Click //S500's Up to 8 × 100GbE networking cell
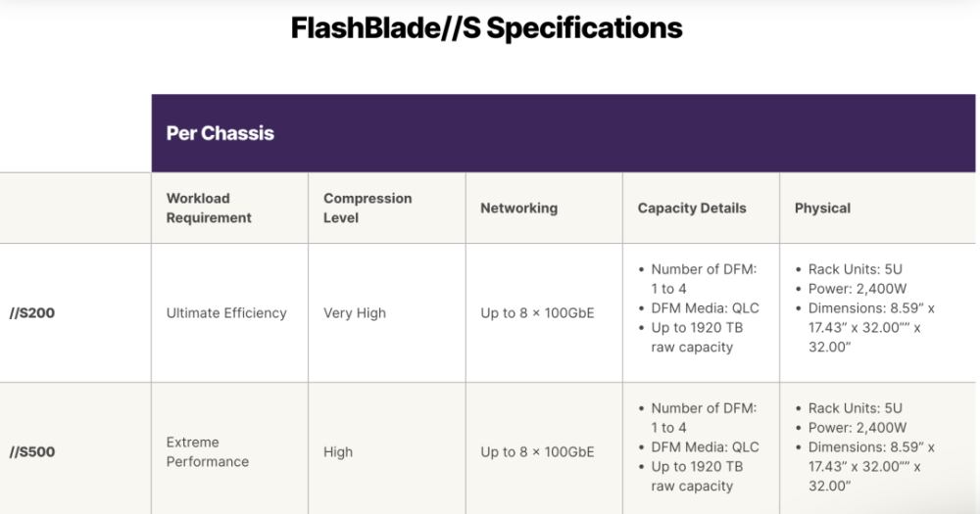The image size is (980, 514). [537, 451]
